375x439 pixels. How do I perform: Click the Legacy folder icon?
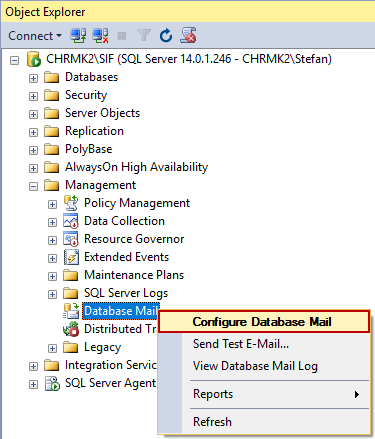pyautogui.click(x=71, y=347)
